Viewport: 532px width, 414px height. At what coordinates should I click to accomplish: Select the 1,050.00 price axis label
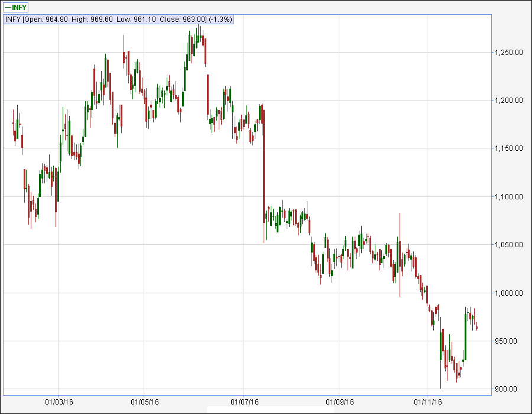508,245
